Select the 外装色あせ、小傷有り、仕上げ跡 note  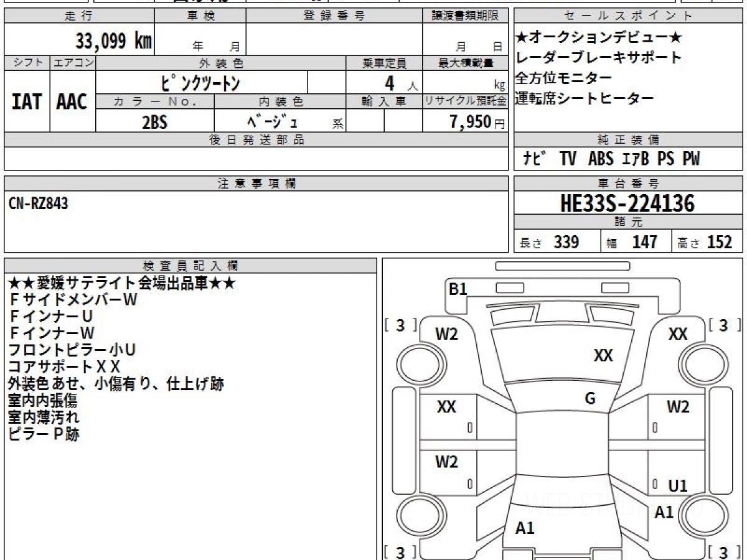point(116,383)
